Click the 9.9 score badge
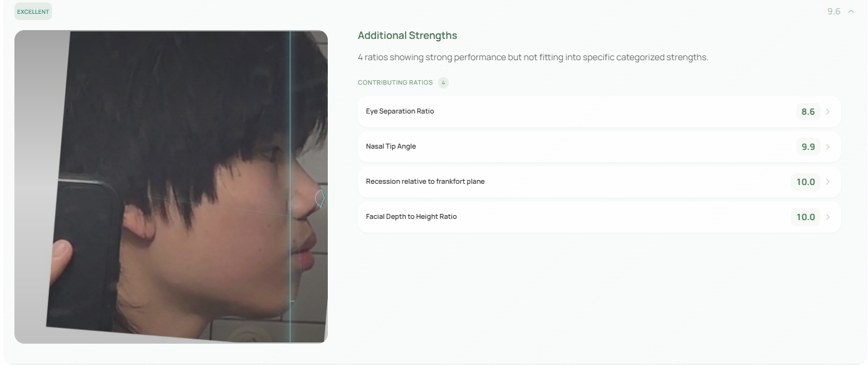 pos(808,147)
